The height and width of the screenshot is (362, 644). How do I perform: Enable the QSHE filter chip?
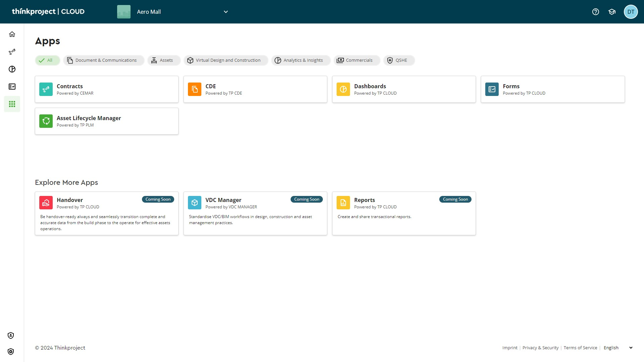coord(399,60)
